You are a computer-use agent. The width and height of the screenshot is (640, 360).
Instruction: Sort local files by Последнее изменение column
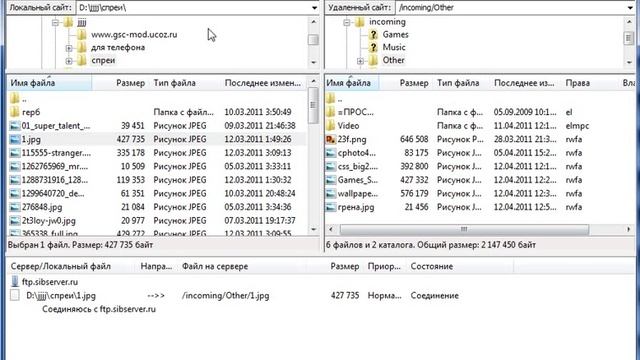(x=263, y=83)
